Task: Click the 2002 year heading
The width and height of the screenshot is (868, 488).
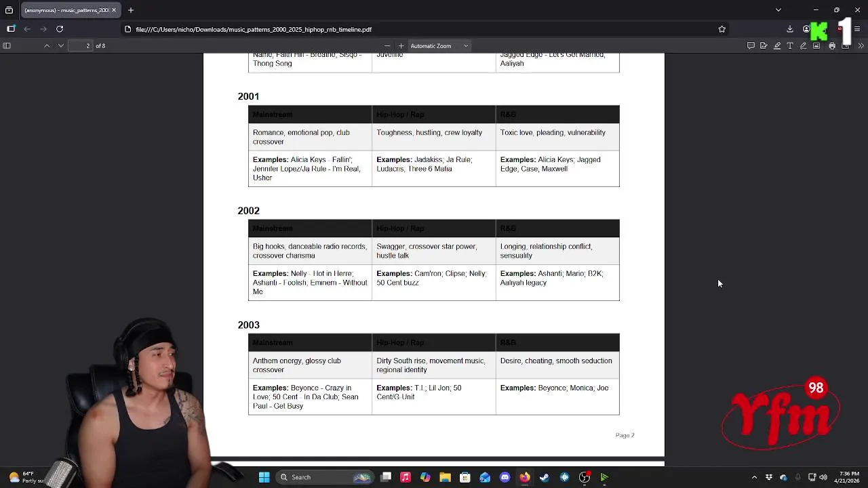Action: click(x=248, y=211)
